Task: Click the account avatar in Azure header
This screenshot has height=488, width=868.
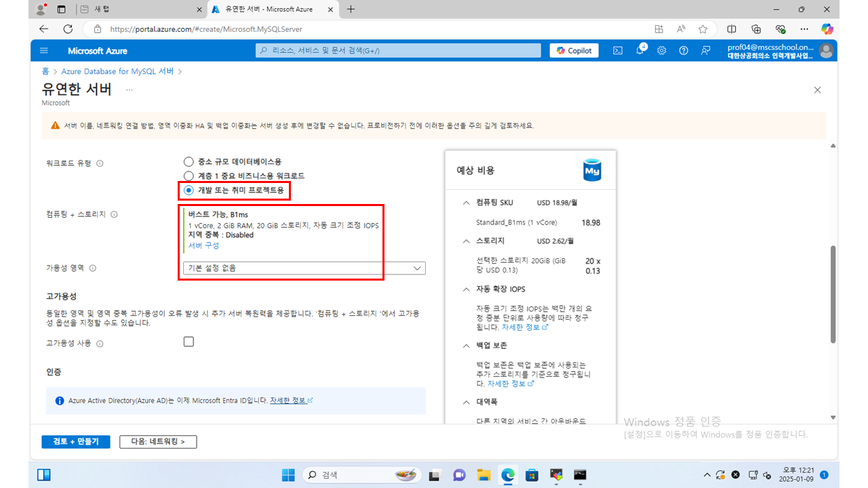Action: pyautogui.click(x=825, y=51)
